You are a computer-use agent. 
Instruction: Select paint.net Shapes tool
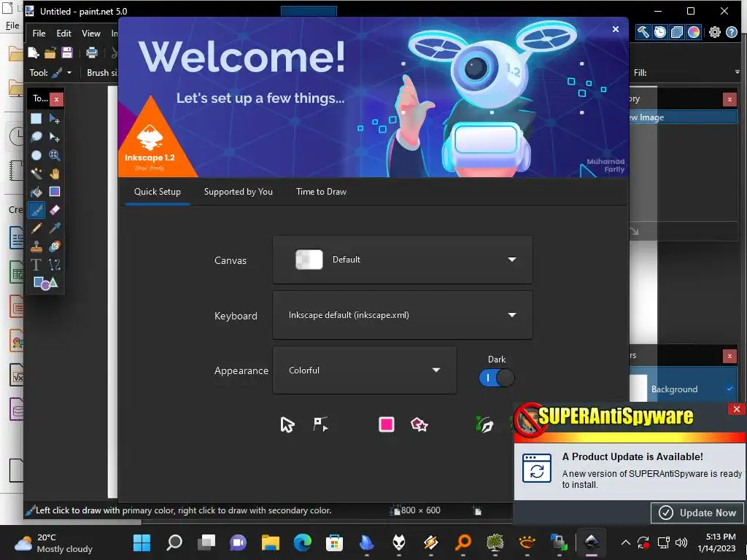click(x=45, y=283)
